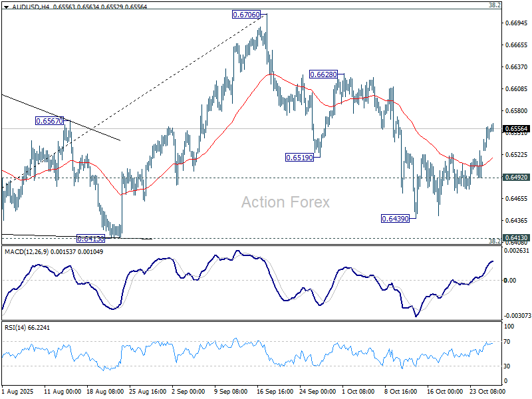The height and width of the screenshot is (399, 532).
Task: Click the 1 Oct 08:00 time label
Action: pos(358,392)
